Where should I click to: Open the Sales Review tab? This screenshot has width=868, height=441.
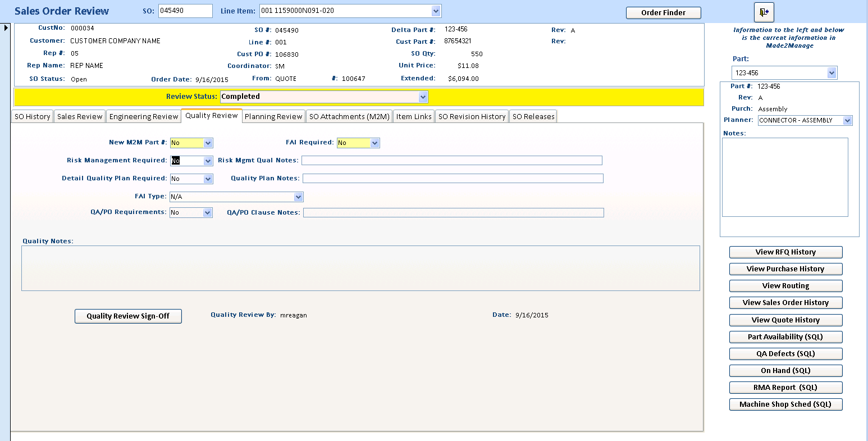(x=80, y=116)
